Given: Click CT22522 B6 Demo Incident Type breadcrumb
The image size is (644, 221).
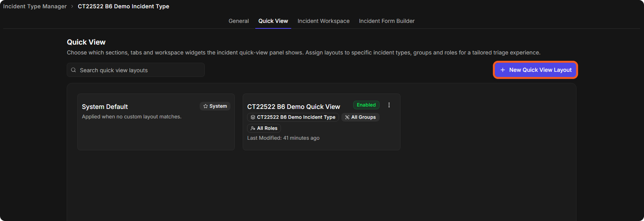Looking at the screenshot, I should pos(124,6).
